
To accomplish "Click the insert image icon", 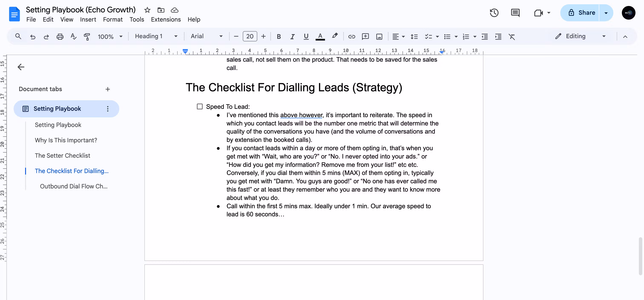I will click(x=379, y=36).
